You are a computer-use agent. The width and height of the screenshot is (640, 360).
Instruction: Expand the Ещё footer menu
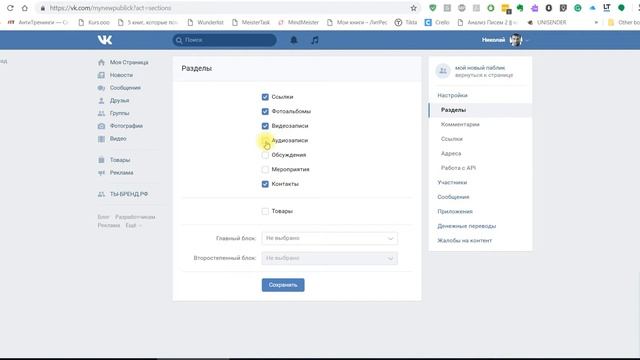click(x=133, y=225)
